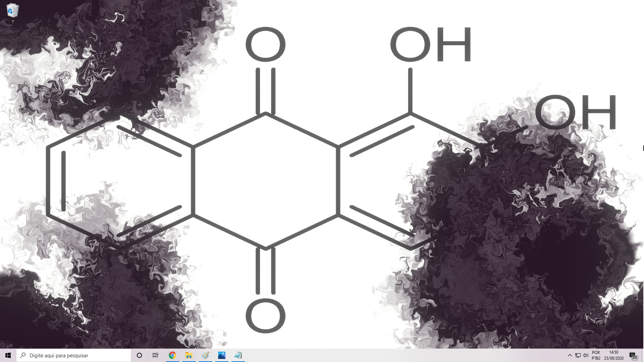Open Action Center showing 20 notifications
The image size is (644, 362).
pos(633,355)
